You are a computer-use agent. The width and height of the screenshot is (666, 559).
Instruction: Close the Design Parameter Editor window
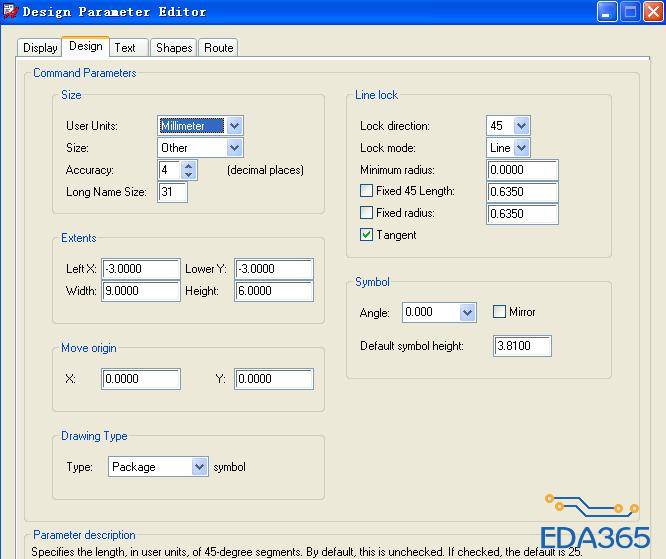point(654,11)
